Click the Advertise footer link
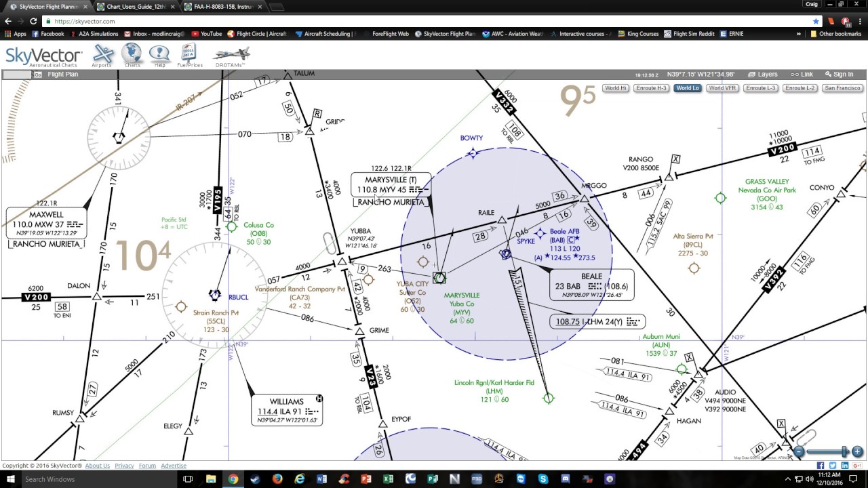 pos(174,466)
